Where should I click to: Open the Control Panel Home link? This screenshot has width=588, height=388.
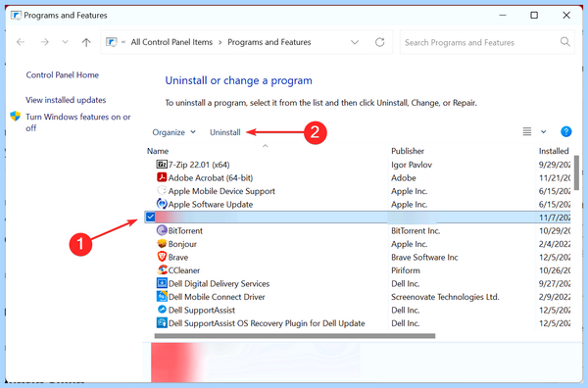63,75
